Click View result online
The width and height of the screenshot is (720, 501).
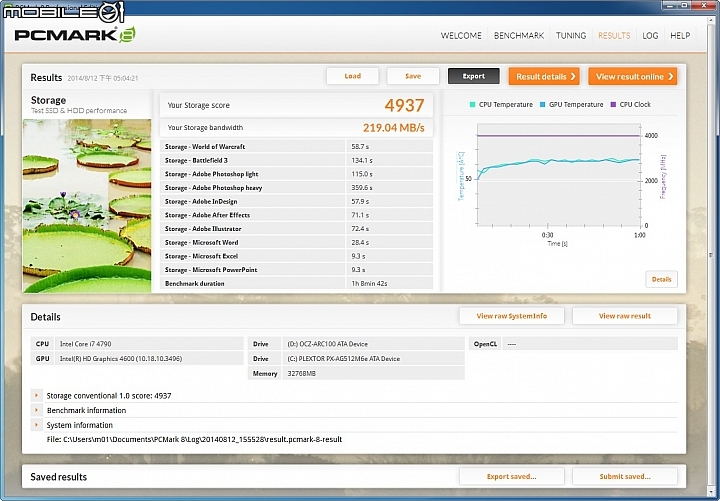[x=633, y=76]
